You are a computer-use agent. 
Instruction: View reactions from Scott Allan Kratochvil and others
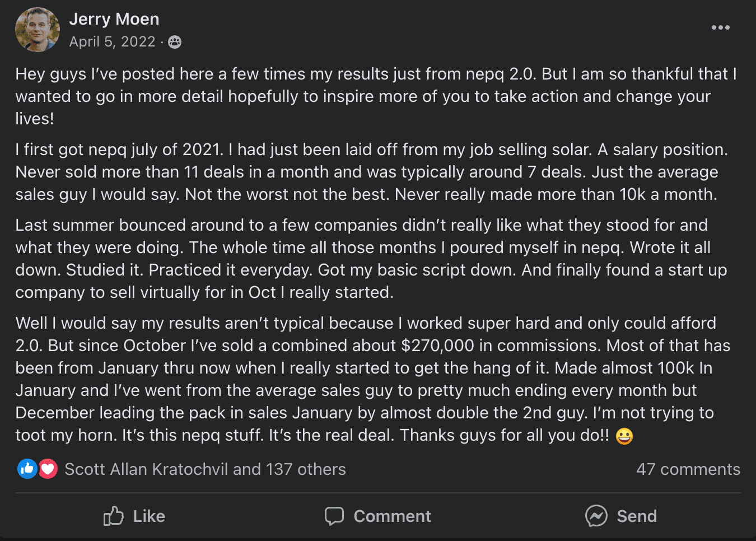click(x=205, y=469)
